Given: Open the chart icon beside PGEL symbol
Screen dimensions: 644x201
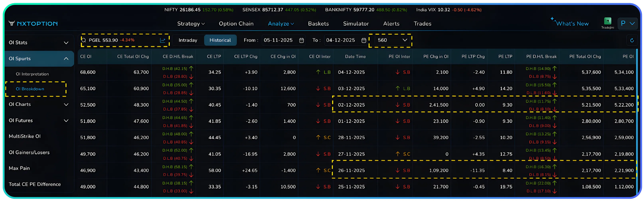Looking at the screenshot, I should (163, 40).
